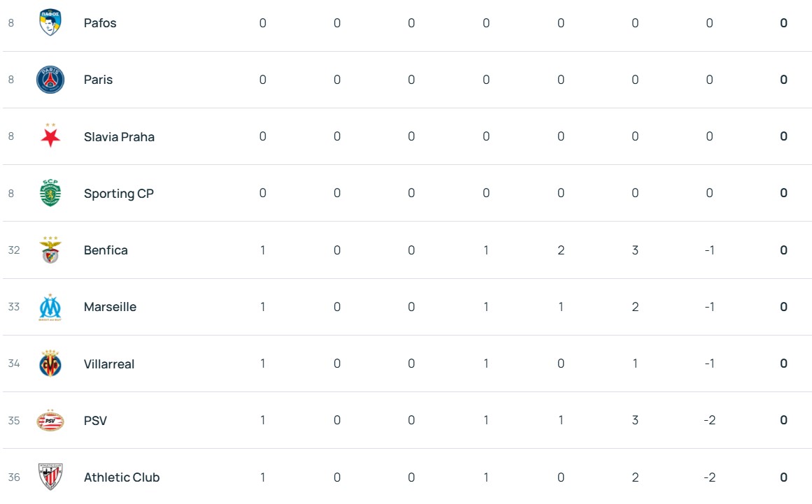The height and width of the screenshot is (504, 812).
Task: Click the Pafos club crest
Action: point(50,23)
